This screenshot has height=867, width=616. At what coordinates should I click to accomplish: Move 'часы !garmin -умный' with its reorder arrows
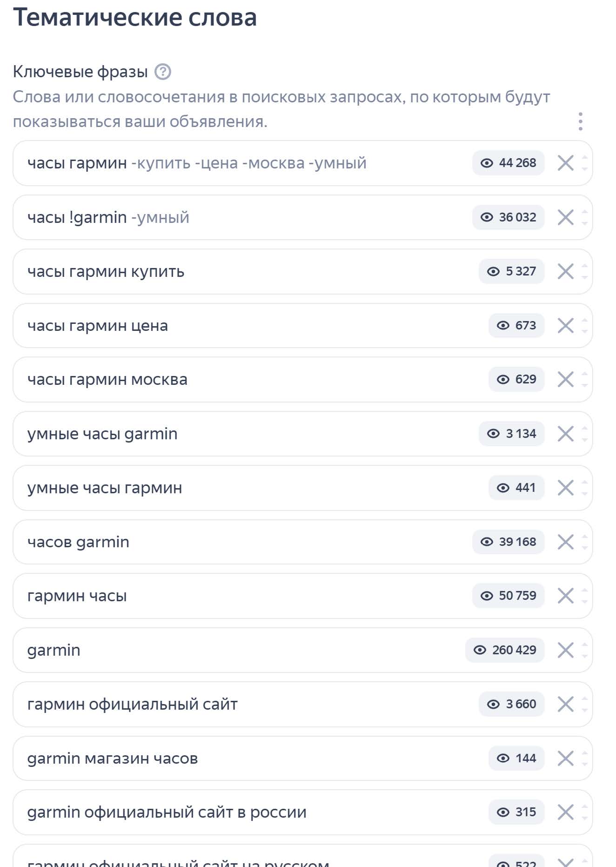585,217
